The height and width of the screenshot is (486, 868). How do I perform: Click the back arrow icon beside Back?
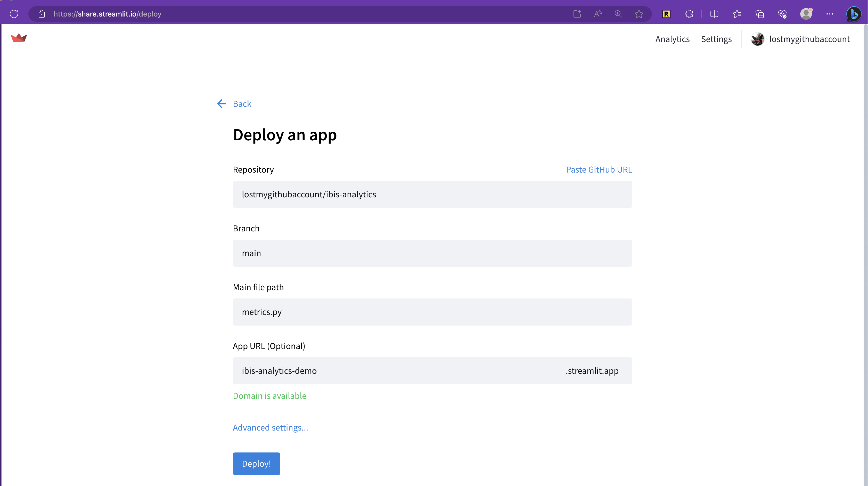[222, 103]
